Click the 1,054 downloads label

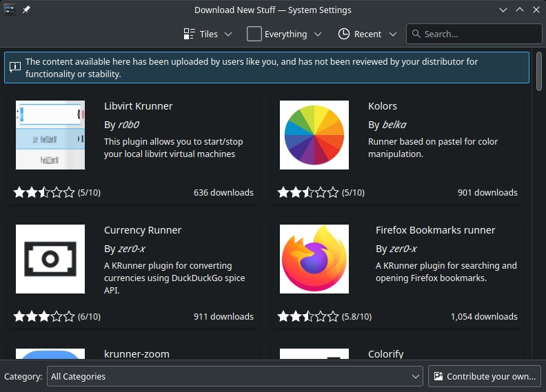tap(484, 316)
